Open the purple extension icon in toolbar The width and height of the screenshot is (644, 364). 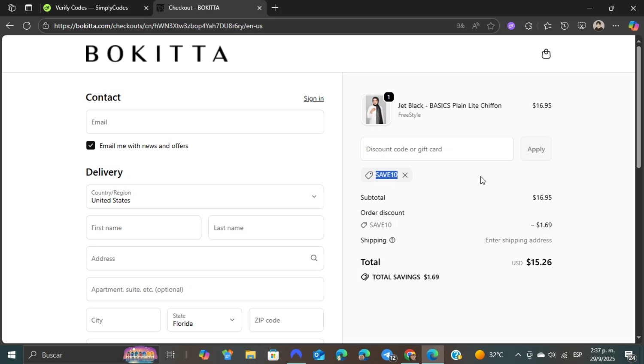click(x=511, y=26)
